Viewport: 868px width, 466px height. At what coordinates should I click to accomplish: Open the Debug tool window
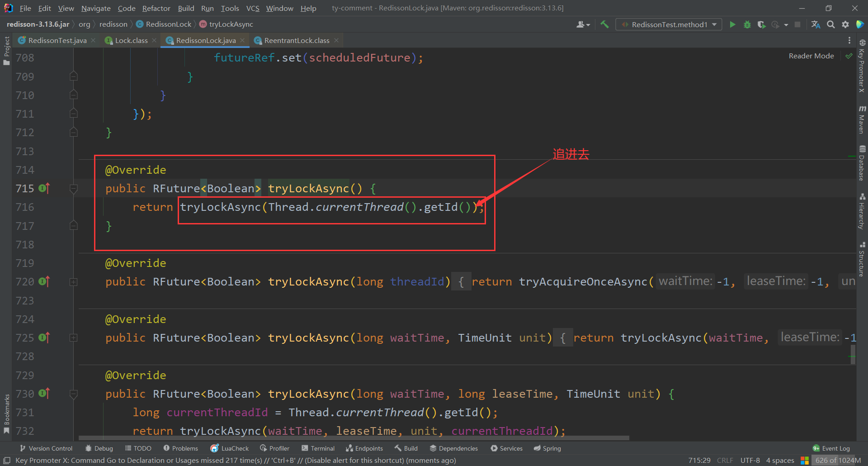[99, 448]
